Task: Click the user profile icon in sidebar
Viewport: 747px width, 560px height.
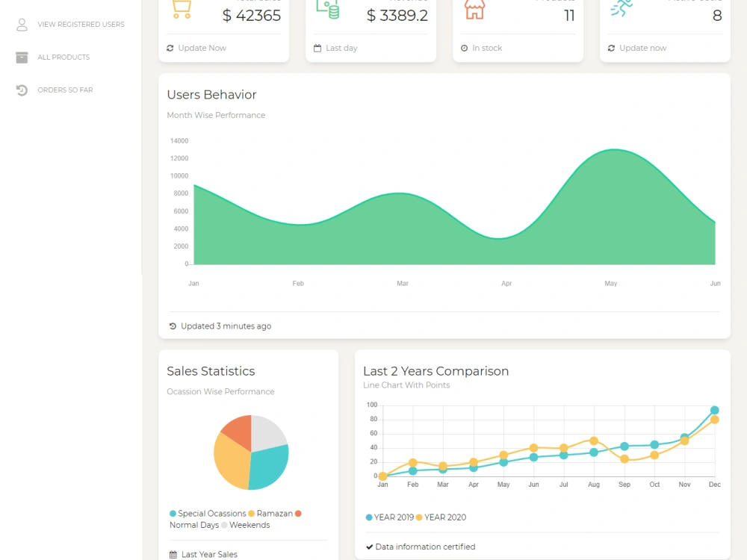Action: [x=22, y=25]
